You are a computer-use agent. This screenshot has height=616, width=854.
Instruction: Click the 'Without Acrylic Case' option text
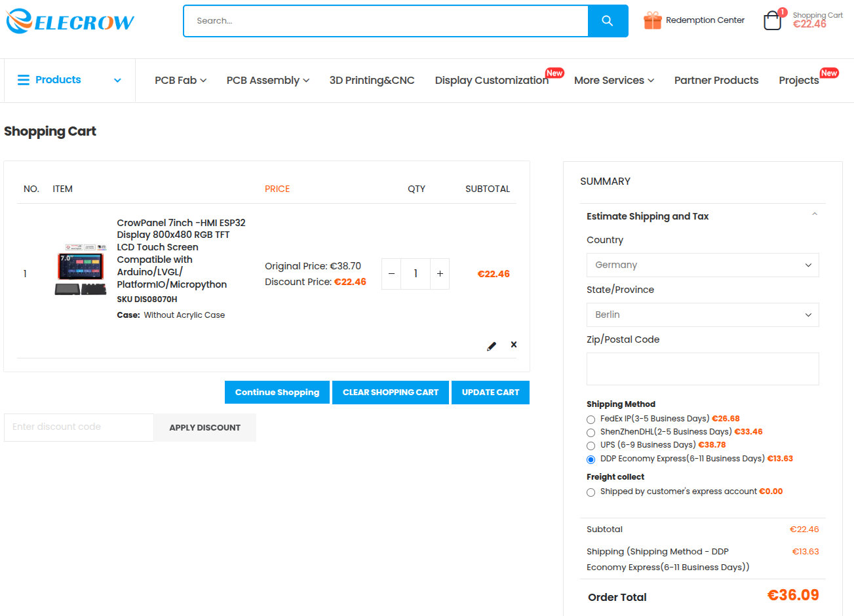pyautogui.click(x=184, y=315)
